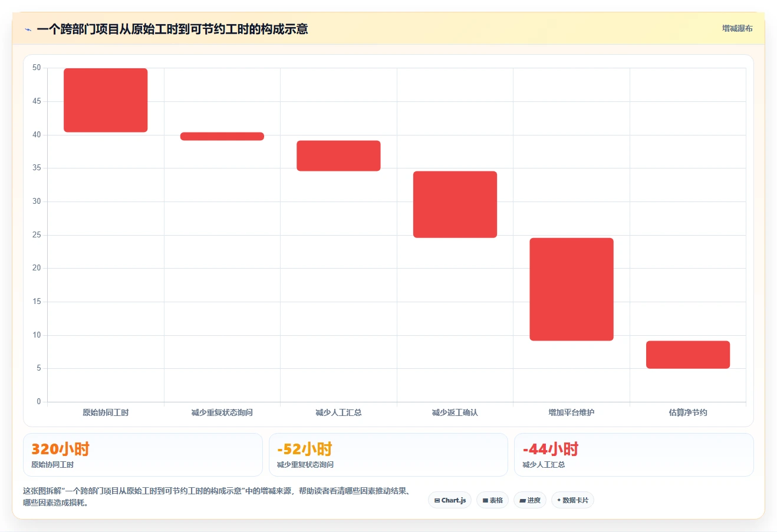Select the 进度 tag chip
Viewport: 777px width, 532px height.
530,500
